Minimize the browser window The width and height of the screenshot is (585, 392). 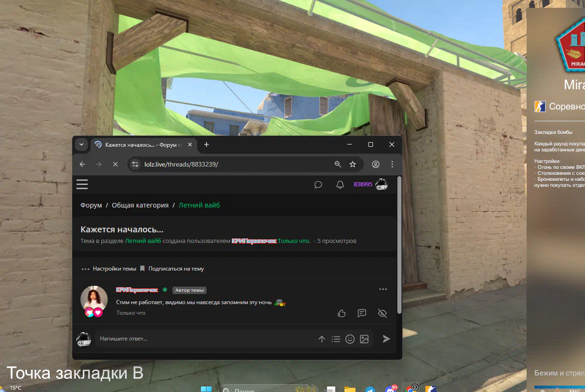[349, 144]
